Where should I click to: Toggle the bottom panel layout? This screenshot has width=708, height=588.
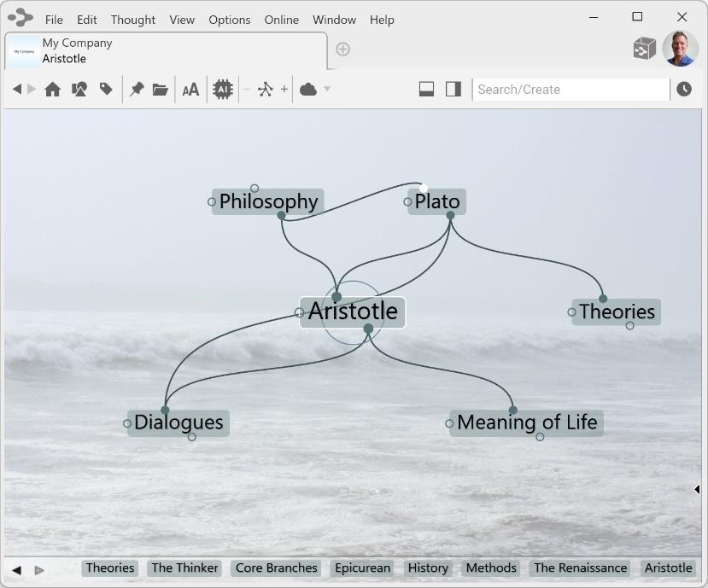click(426, 90)
